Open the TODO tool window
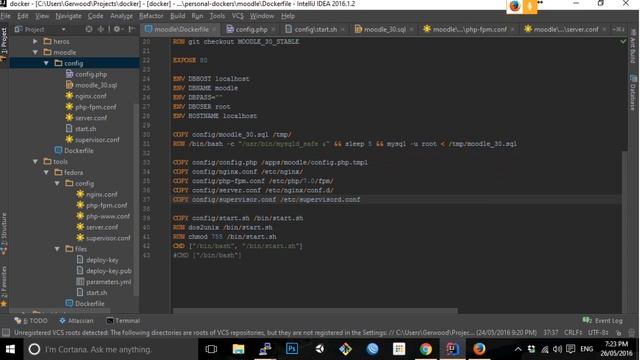 click(x=31, y=321)
